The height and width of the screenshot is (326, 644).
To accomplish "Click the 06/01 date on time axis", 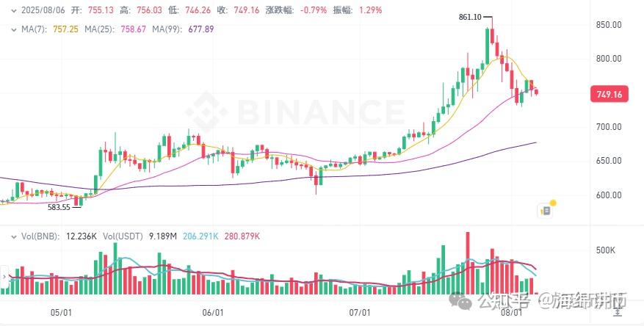I will (212, 312).
